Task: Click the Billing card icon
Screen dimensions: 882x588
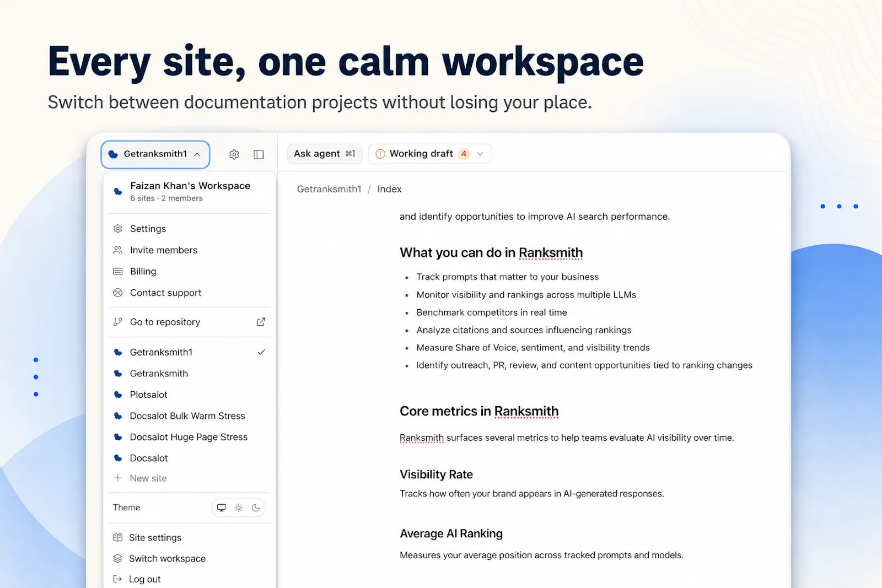Action: point(118,271)
